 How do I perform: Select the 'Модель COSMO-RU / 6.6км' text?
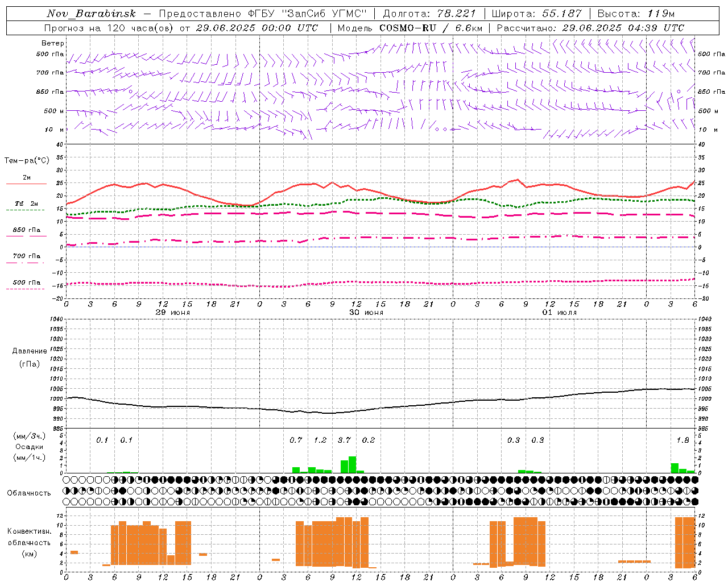(409, 28)
